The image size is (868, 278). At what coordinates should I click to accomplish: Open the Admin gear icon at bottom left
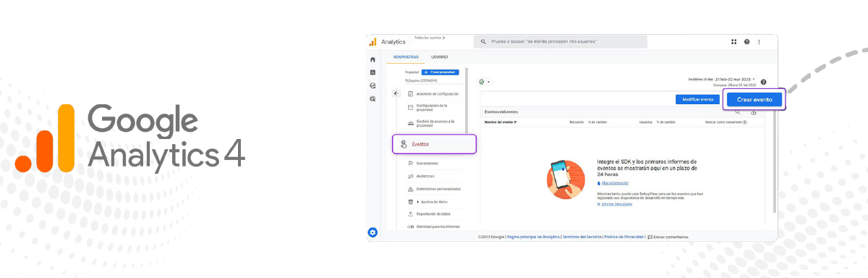[373, 232]
